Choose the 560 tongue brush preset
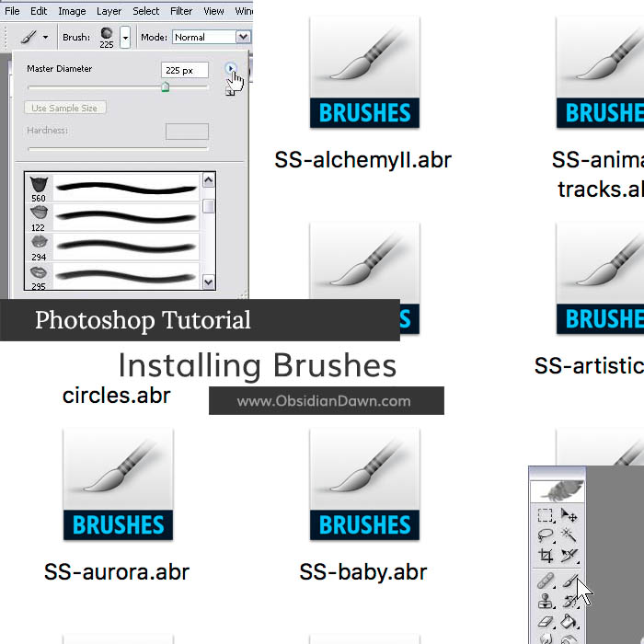 tap(112, 188)
